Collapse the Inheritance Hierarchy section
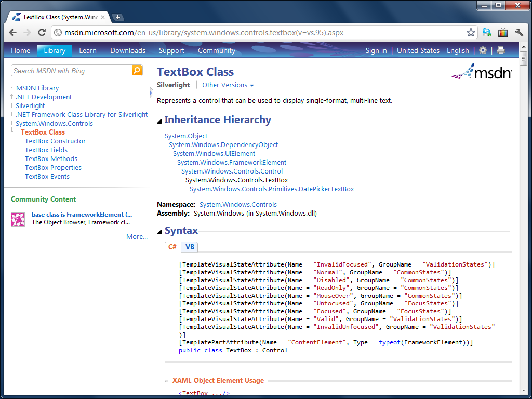 click(159, 121)
